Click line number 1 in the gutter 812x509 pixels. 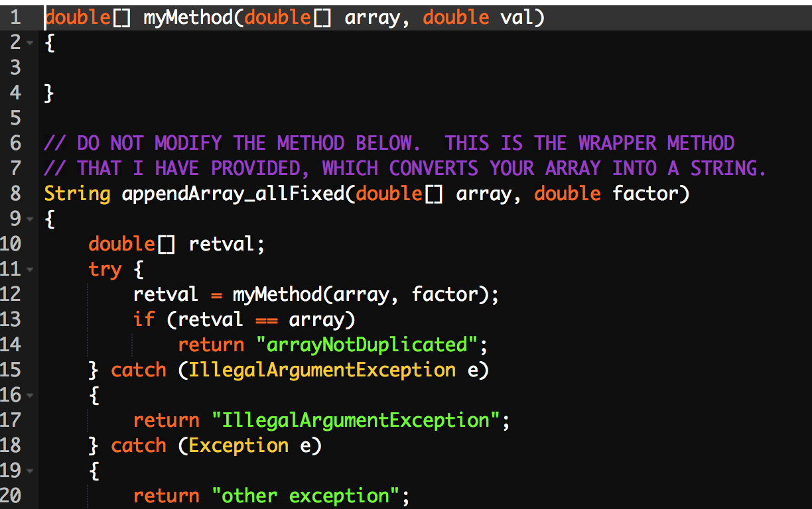(15, 18)
